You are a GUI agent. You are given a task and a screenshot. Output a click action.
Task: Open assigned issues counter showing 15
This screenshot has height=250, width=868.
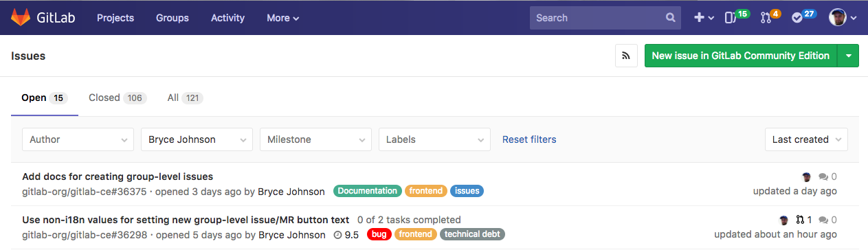point(737,16)
